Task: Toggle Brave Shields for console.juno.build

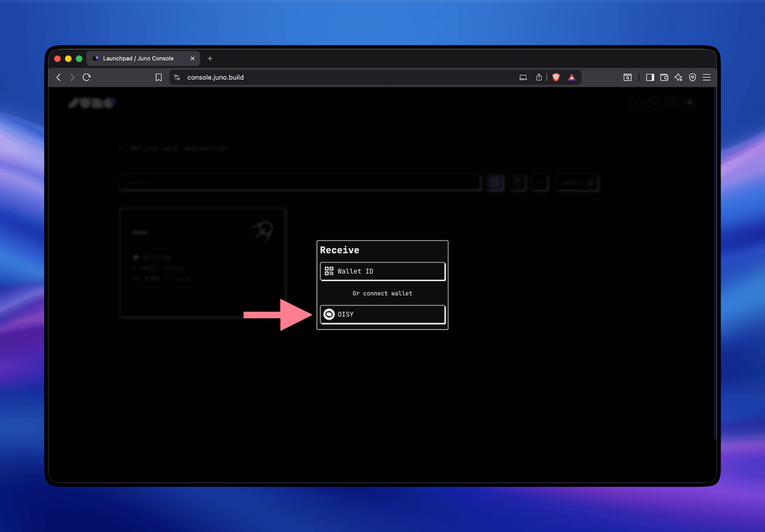Action: 556,77
